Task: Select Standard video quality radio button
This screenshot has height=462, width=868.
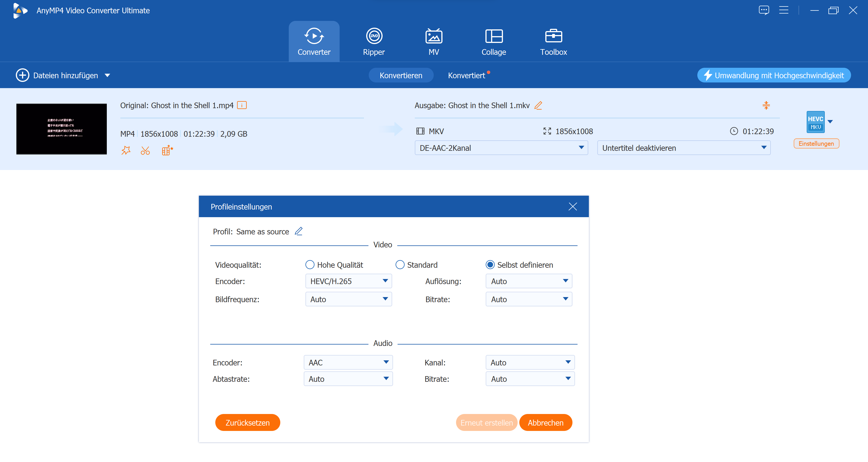Action: (x=400, y=265)
